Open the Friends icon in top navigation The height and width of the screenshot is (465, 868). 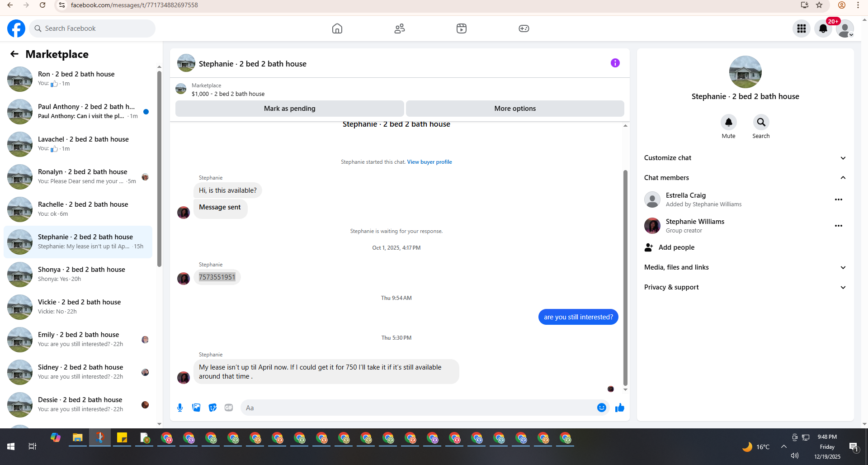pos(400,28)
